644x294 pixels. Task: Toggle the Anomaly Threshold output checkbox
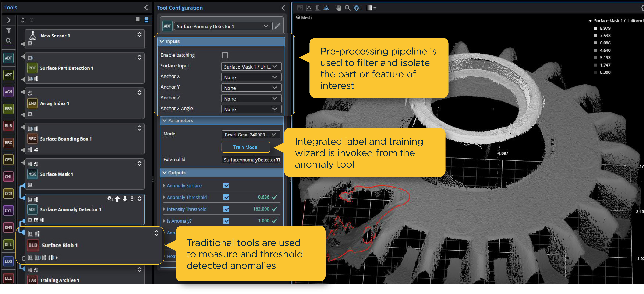click(x=226, y=197)
